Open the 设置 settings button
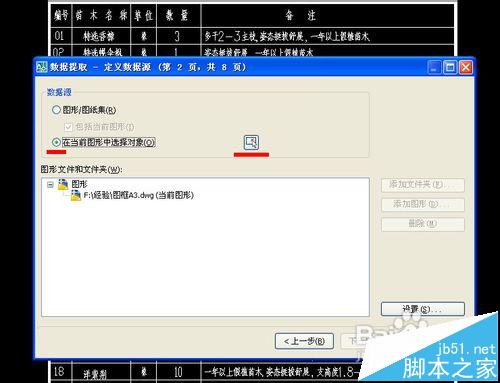The height and width of the screenshot is (383, 500). coord(423,309)
